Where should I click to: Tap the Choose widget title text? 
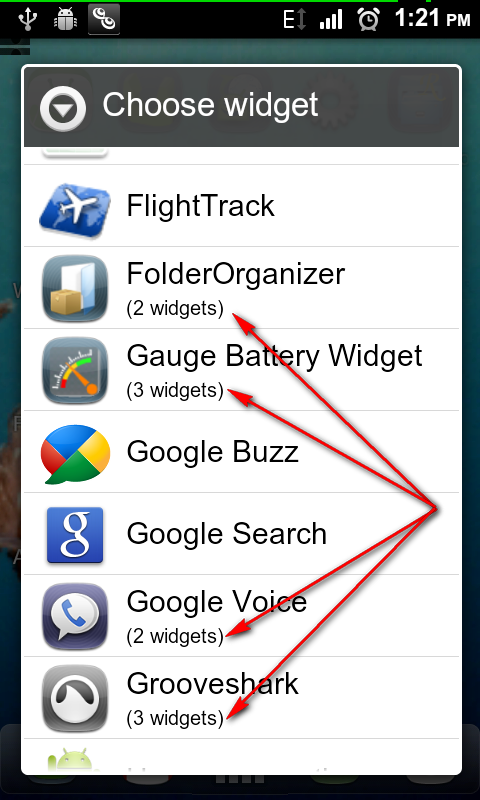point(210,105)
